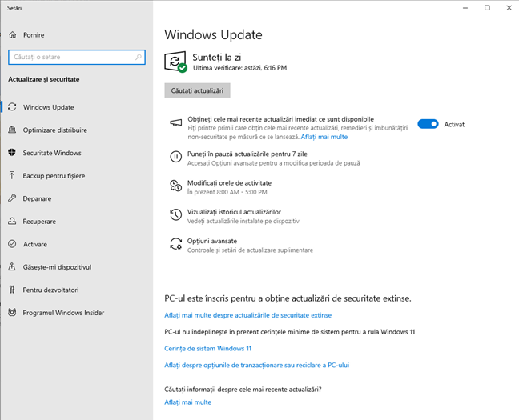Open Modificați orele de activitate option
519x420 pixels.
pos(229,183)
